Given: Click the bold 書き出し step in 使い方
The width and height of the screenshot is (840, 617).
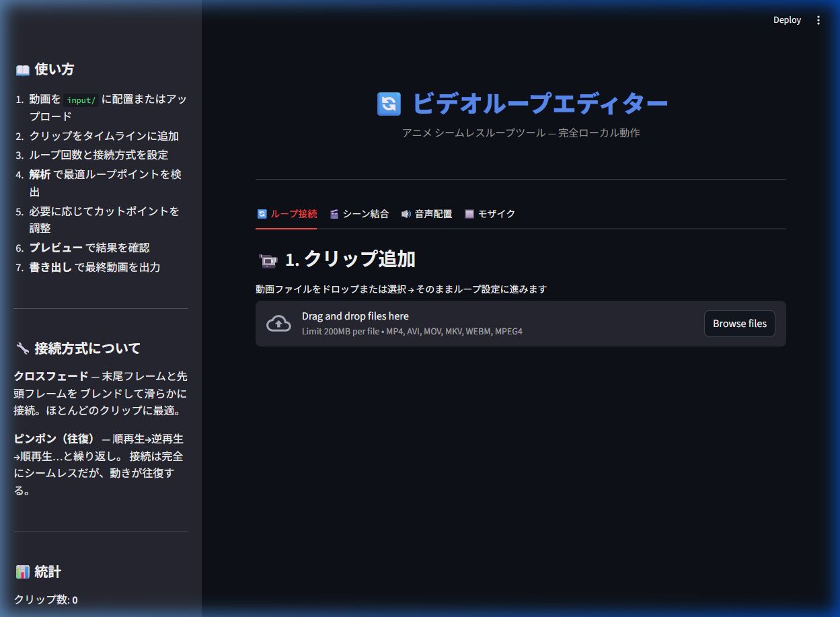Looking at the screenshot, I should tap(50, 267).
